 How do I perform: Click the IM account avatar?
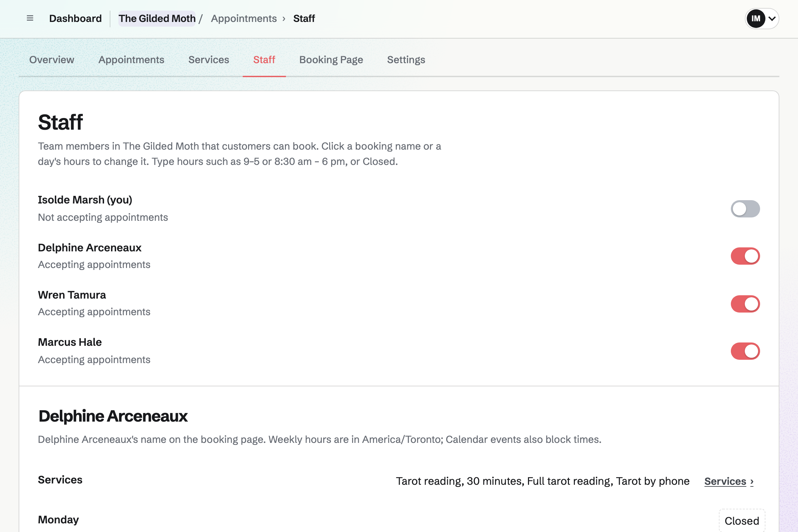point(755,18)
